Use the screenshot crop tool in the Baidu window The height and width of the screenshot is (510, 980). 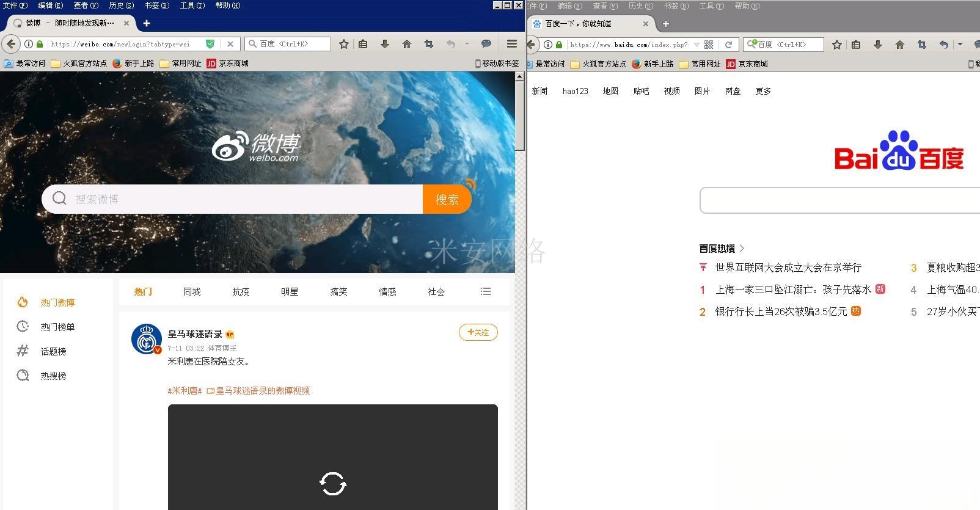[921, 45]
